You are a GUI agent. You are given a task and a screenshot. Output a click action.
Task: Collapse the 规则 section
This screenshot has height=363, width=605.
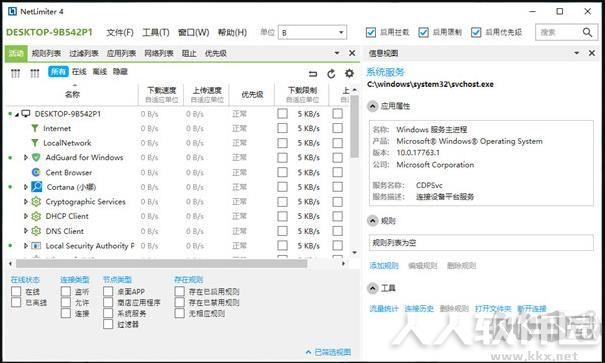click(x=372, y=221)
